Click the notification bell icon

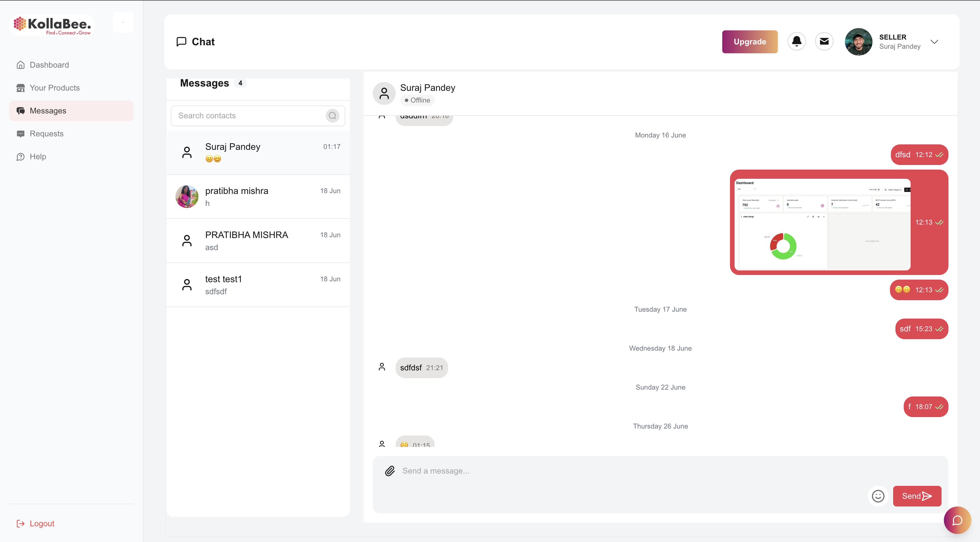[796, 42]
